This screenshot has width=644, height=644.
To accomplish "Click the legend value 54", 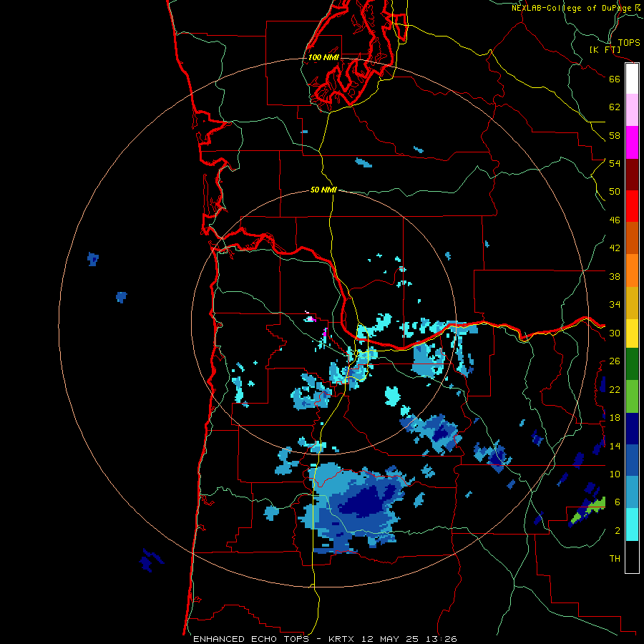I will pos(615,163).
